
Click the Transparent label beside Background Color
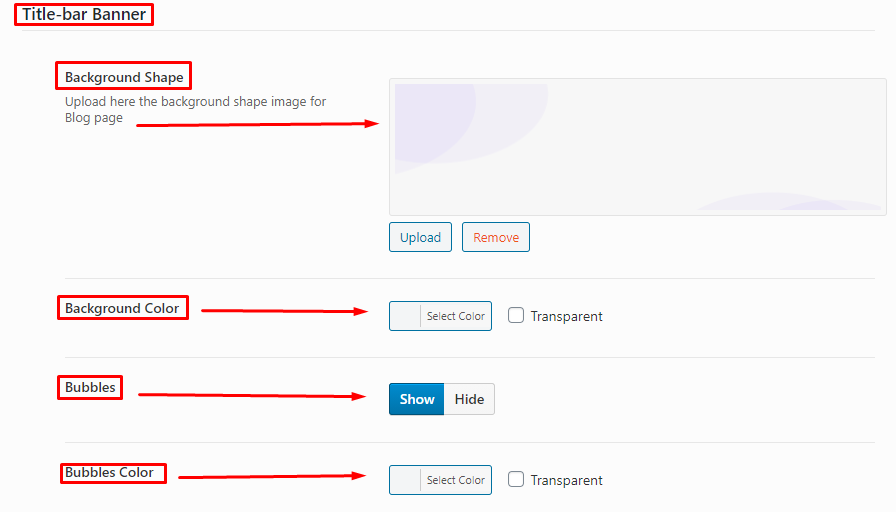click(x=566, y=316)
